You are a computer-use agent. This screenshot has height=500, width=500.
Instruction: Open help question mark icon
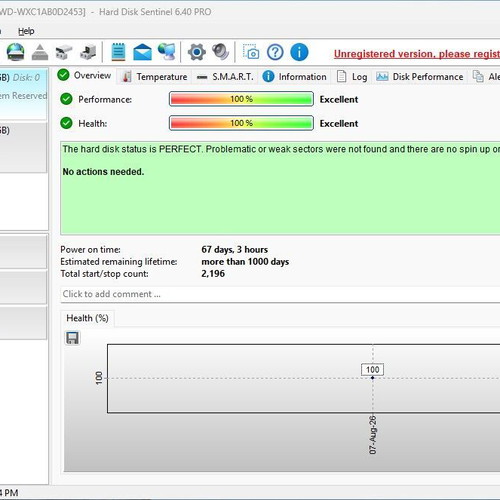(275, 52)
